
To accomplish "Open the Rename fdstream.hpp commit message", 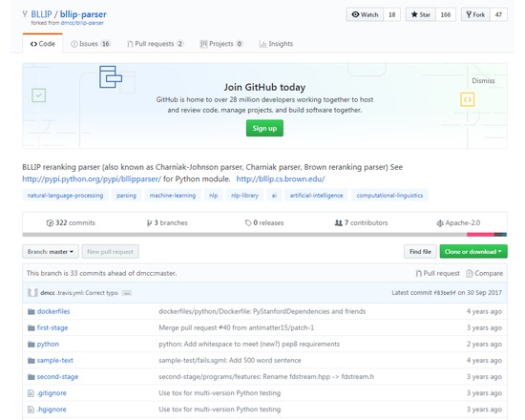I will pos(266,377).
